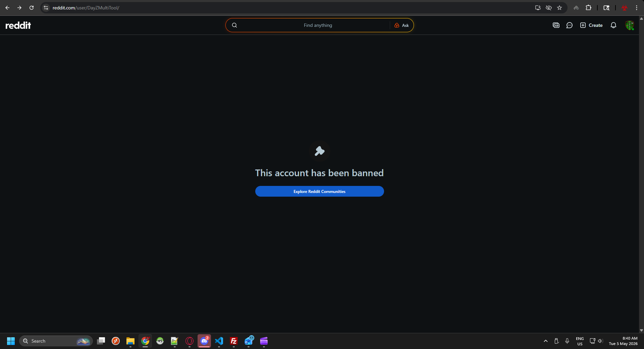Click the "This account has been banned" heading

[x=319, y=173]
